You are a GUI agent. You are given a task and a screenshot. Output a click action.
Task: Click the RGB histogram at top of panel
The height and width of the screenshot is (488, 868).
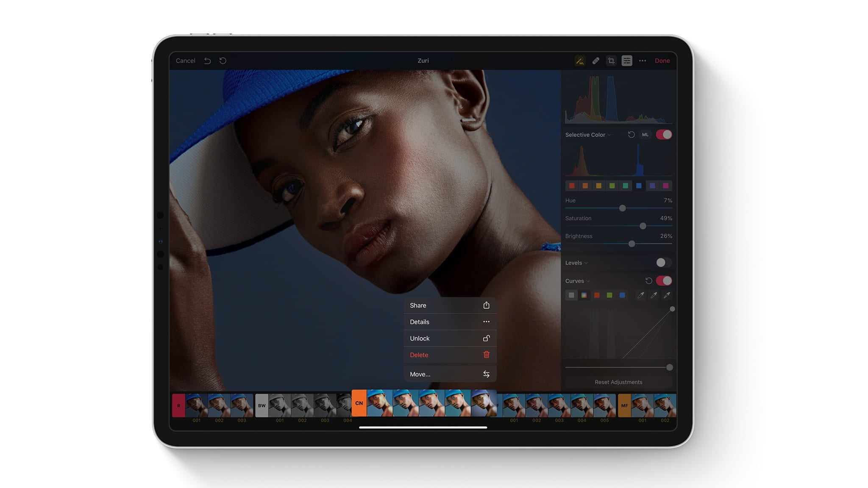[618, 100]
